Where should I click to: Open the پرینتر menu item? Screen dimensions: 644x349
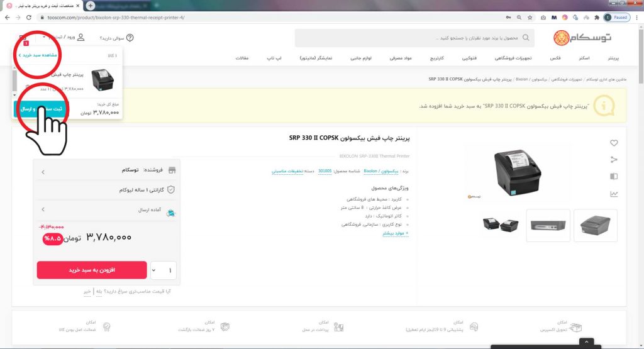point(613,58)
